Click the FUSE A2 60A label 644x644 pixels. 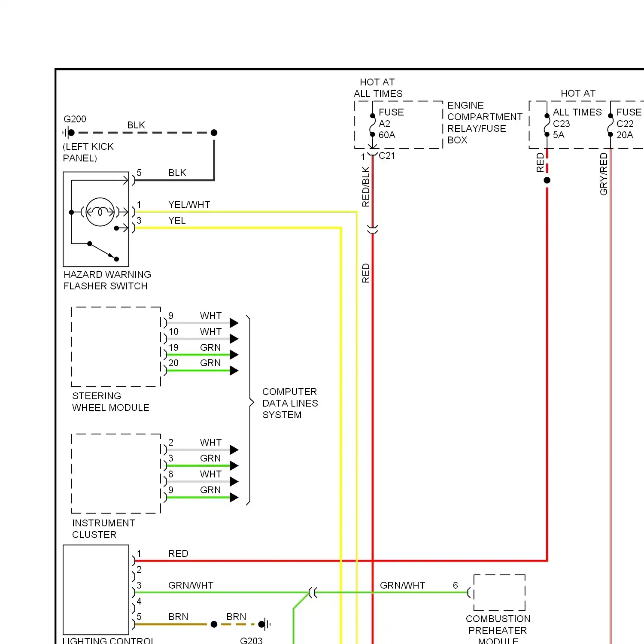(391, 123)
